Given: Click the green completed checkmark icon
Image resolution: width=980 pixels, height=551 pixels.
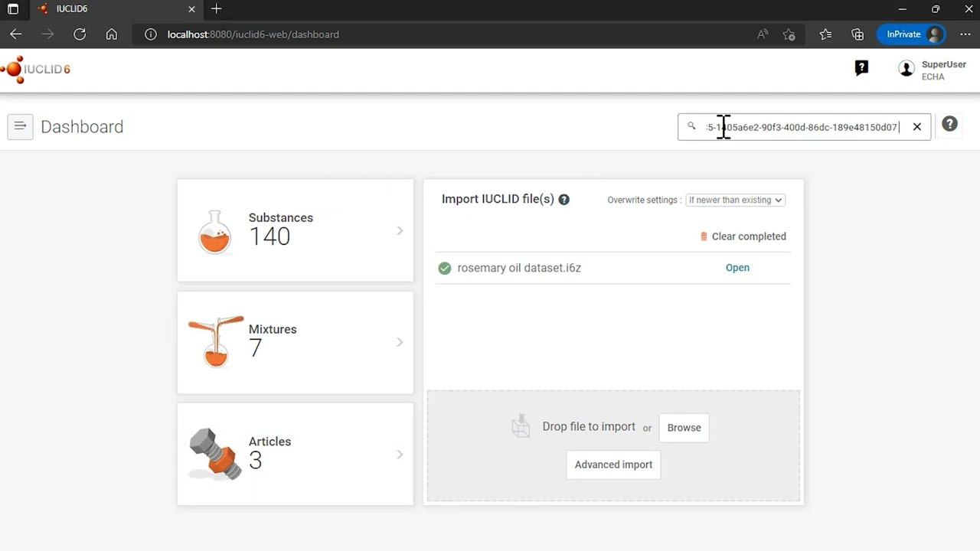Looking at the screenshot, I should (444, 268).
